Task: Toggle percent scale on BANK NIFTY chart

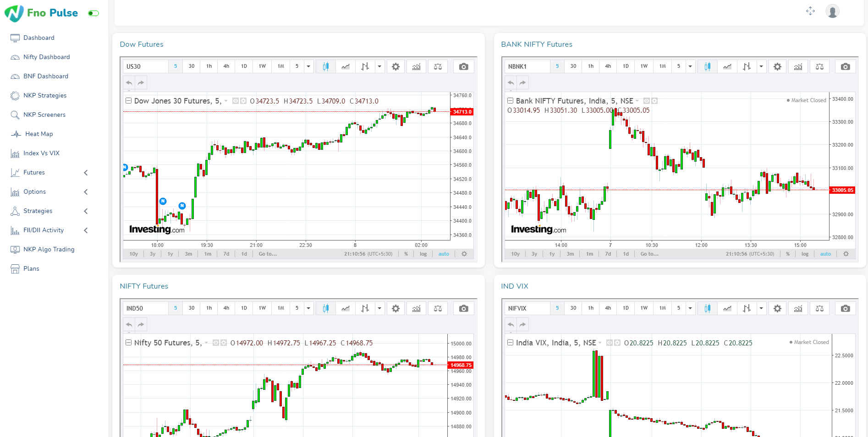Action: click(788, 254)
